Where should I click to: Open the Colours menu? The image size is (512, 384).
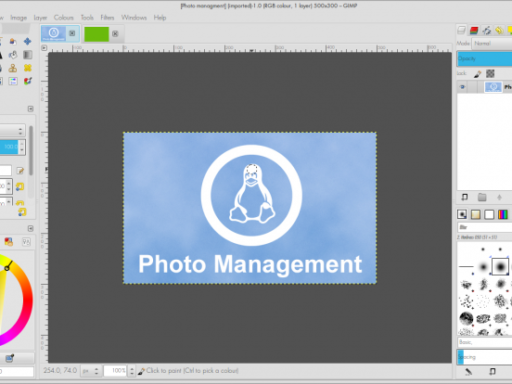coord(64,18)
